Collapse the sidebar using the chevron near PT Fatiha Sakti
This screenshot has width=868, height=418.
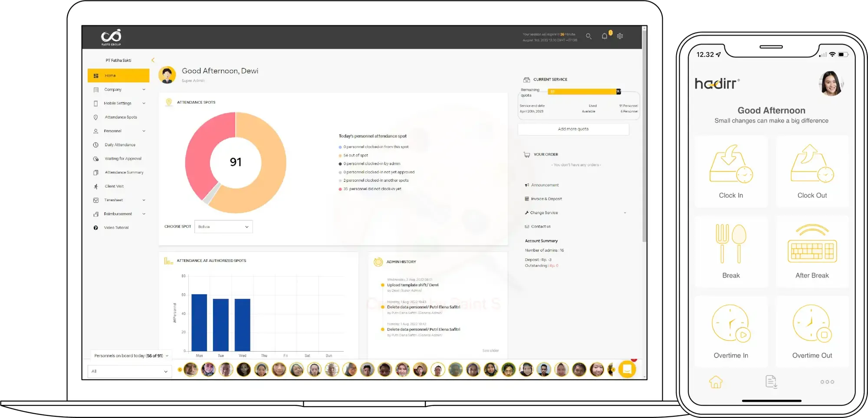click(x=153, y=60)
